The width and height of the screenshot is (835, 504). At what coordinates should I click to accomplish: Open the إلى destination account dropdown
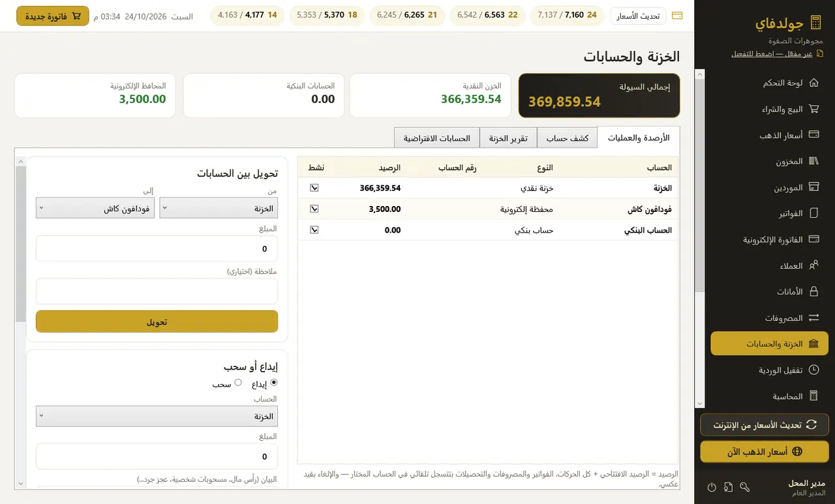pos(95,208)
